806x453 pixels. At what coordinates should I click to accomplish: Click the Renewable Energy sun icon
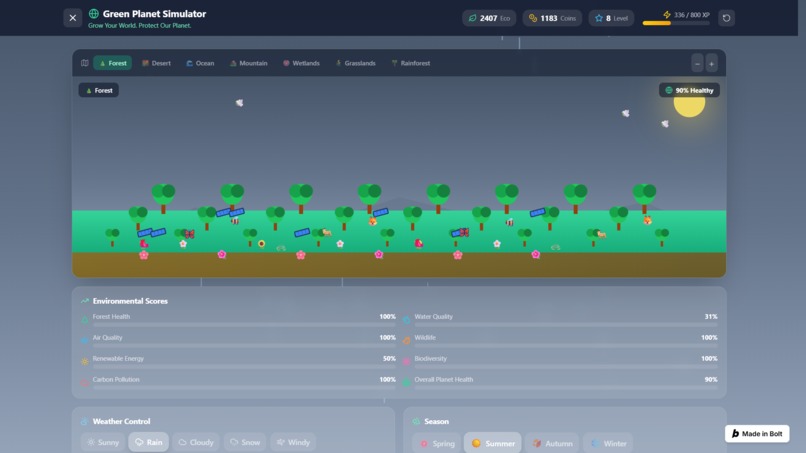pyautogui.click(x=85, y=362)
